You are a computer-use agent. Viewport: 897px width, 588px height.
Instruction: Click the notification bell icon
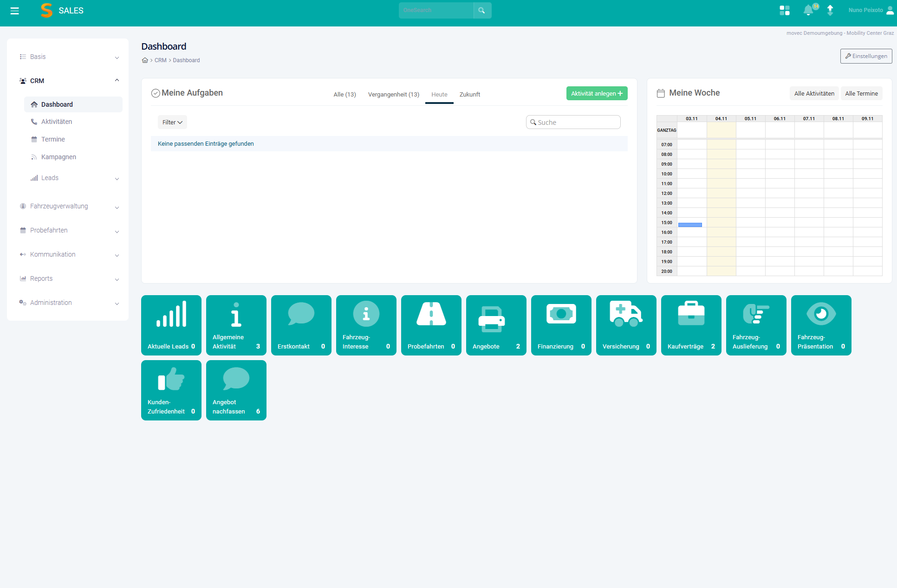tap(808, 10)
